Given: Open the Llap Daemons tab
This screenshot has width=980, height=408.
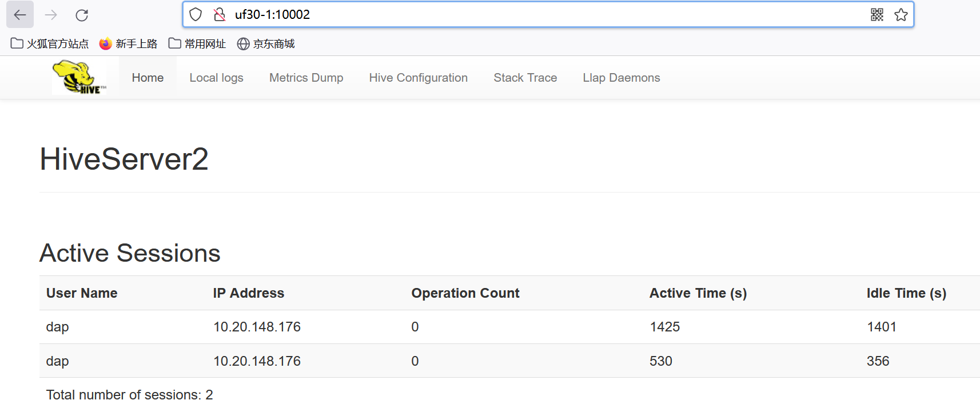Looking at the screenshot, I should pyautogui.click(x=621, y=78).
